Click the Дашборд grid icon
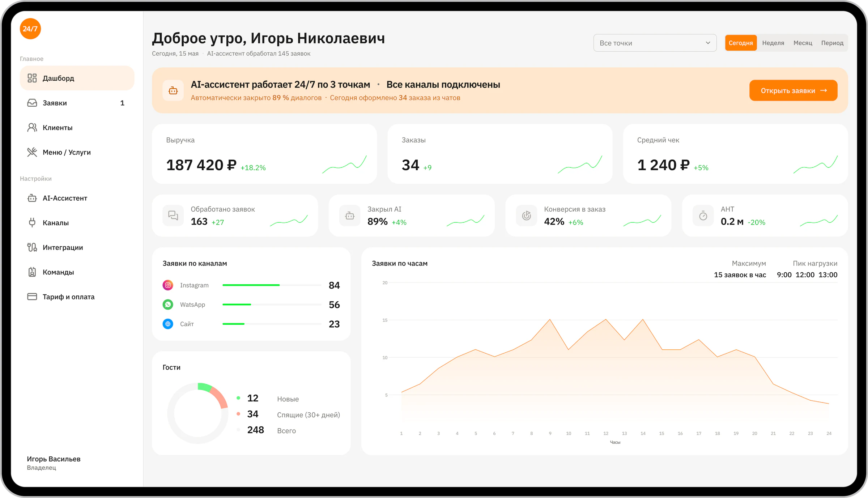The image size is (868, 498). [x=32, y=78]
